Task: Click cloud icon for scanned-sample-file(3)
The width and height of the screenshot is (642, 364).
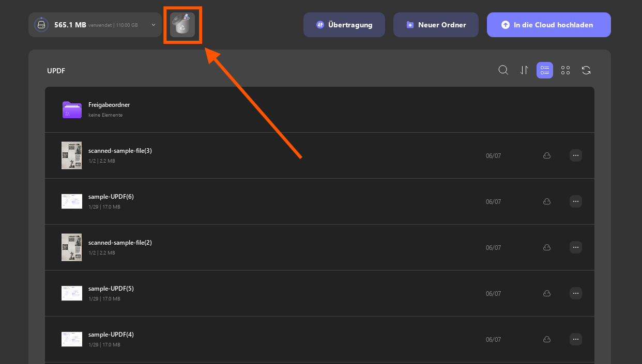Action: coord(546,155)
